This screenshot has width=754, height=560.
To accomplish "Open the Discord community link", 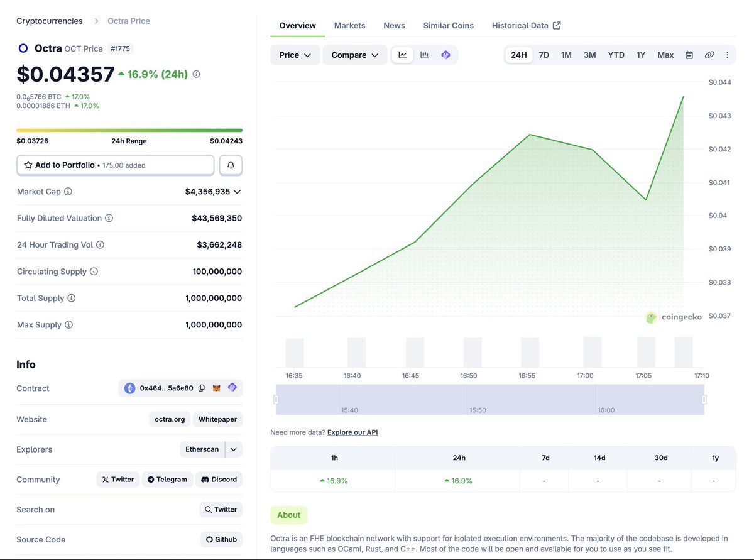I will click(219, 480).
